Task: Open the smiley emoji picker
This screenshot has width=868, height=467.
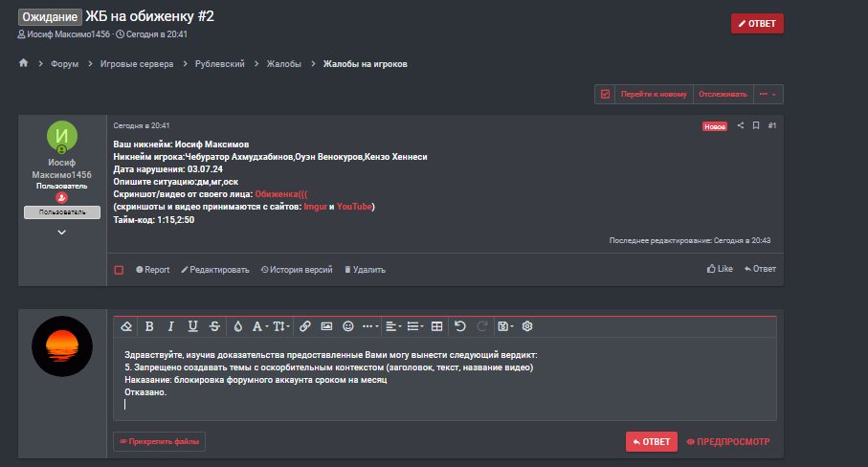Action: [348, 326]
